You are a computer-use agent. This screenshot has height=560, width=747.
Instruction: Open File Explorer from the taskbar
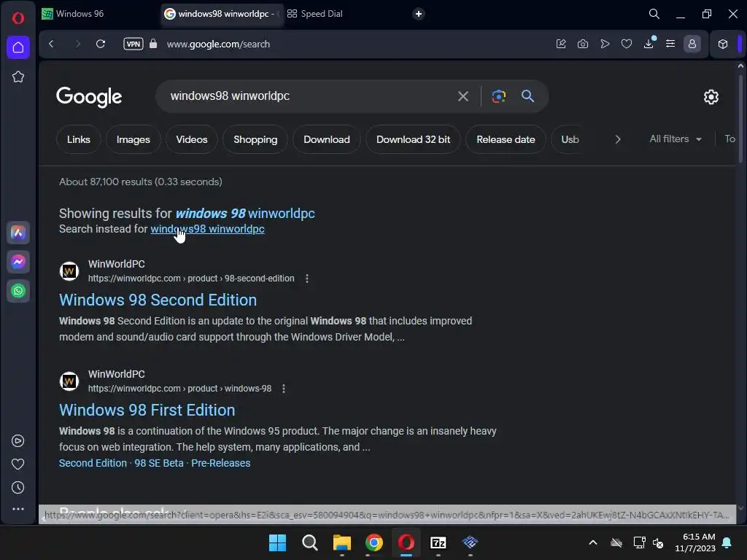click(x=341, y=542)
